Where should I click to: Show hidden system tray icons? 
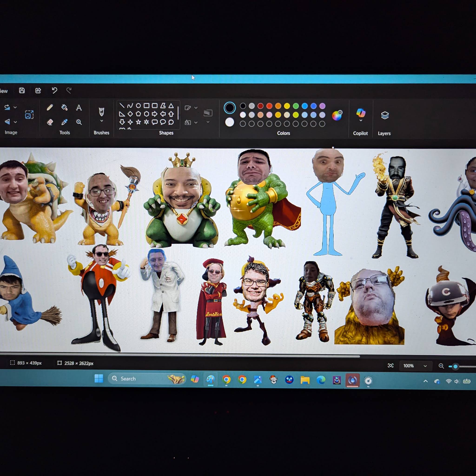click(426, 381)
